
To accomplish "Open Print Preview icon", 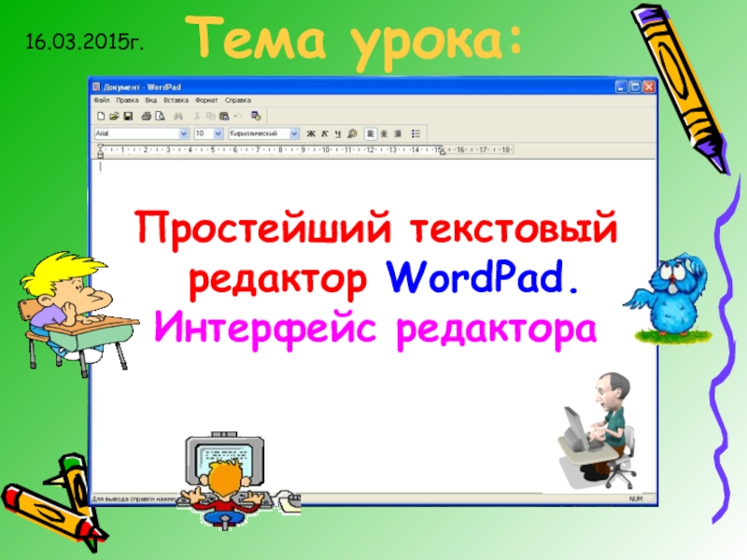I will tap(160, 116).
